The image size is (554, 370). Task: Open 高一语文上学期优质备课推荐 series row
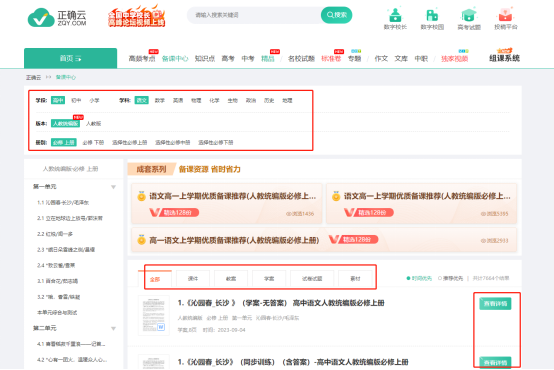[x=324, y=240]
